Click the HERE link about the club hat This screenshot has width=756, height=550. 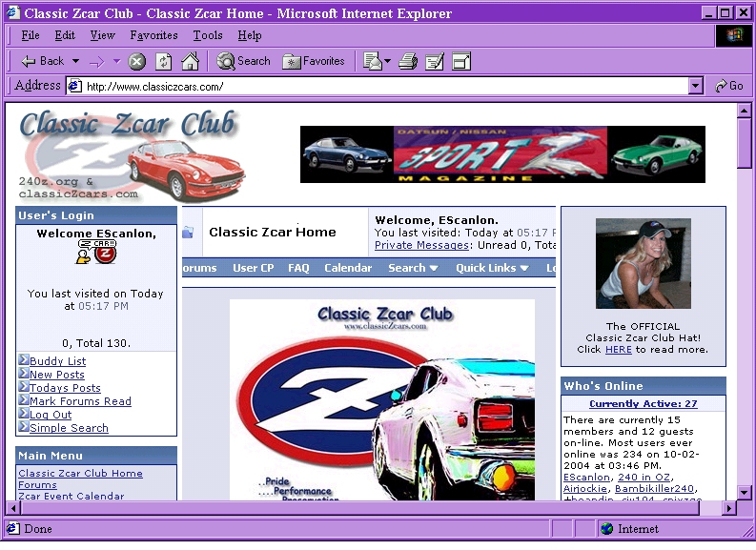point(618,350)
